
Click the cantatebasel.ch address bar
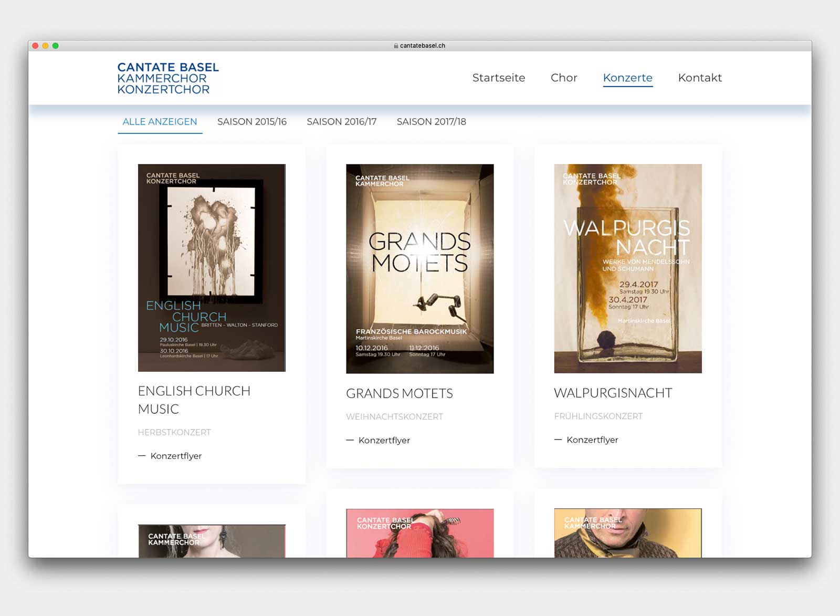pos(422,46)
